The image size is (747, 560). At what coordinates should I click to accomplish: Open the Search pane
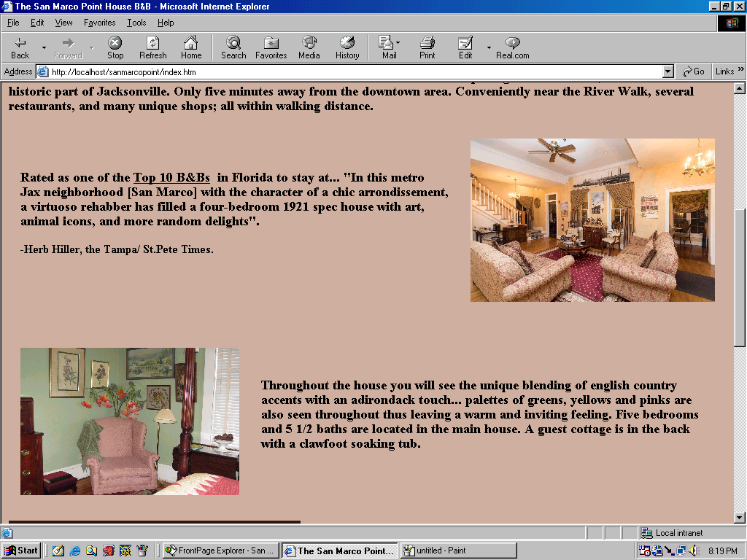pyautogui.click(x=233, y=47)
